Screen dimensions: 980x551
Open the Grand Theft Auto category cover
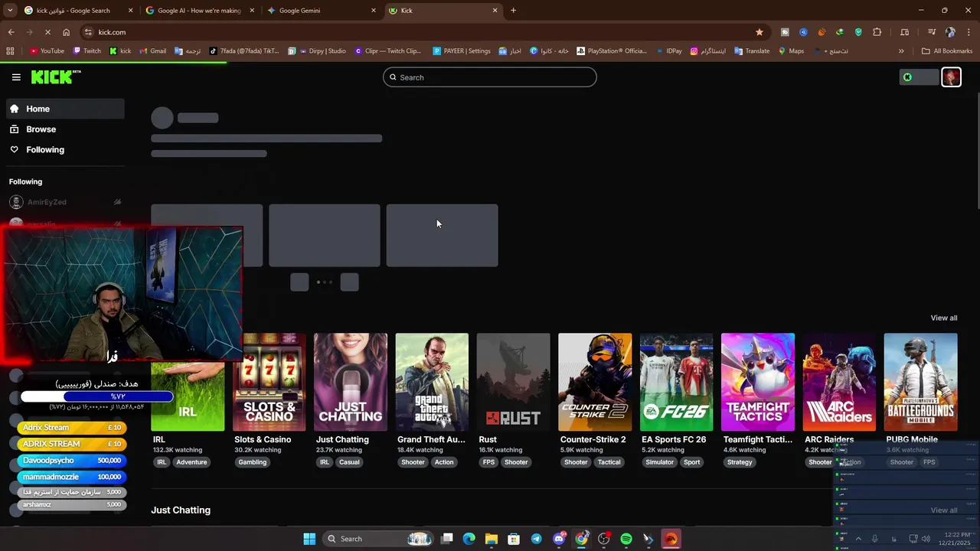click(x=432, y=382)
